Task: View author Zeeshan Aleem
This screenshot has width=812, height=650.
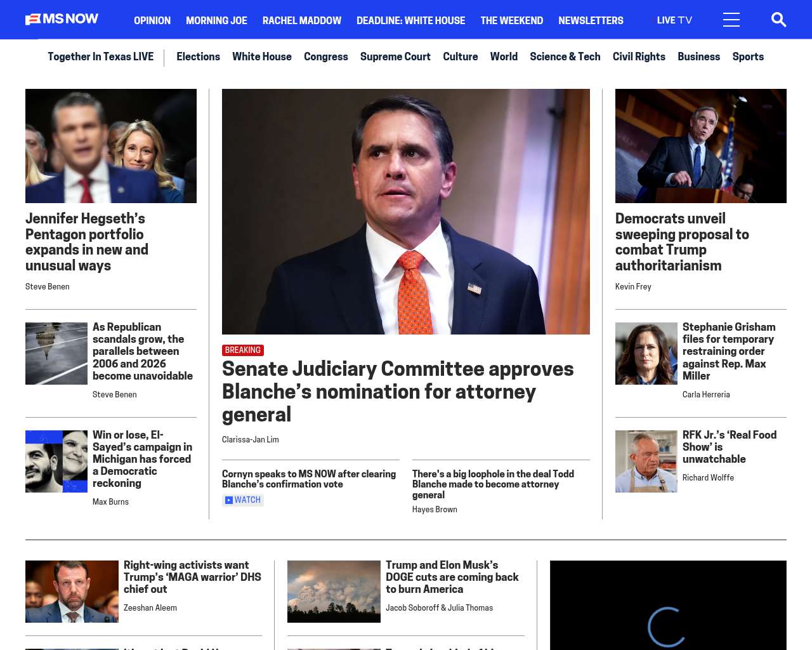Action: [150, 607]
